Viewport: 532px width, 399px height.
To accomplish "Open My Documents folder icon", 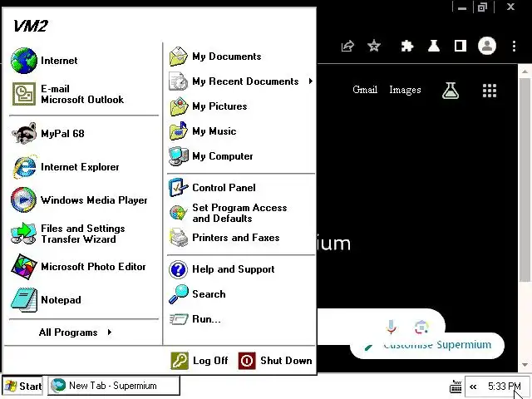I will click(179, 57).
